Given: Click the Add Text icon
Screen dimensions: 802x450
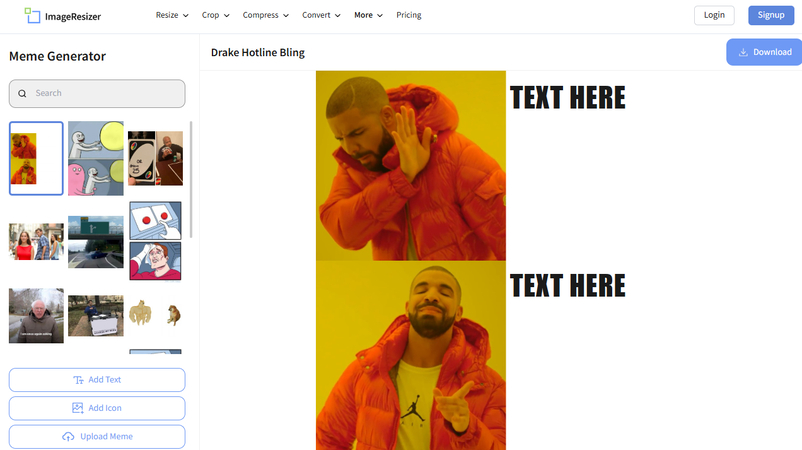Looking at the screenshot, I should pos(78,380).
